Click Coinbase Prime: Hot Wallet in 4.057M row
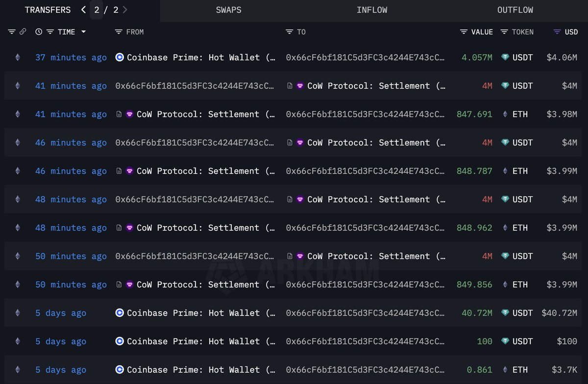The width and height of the screenshot is (588, 384). click(x=201, y=57)
